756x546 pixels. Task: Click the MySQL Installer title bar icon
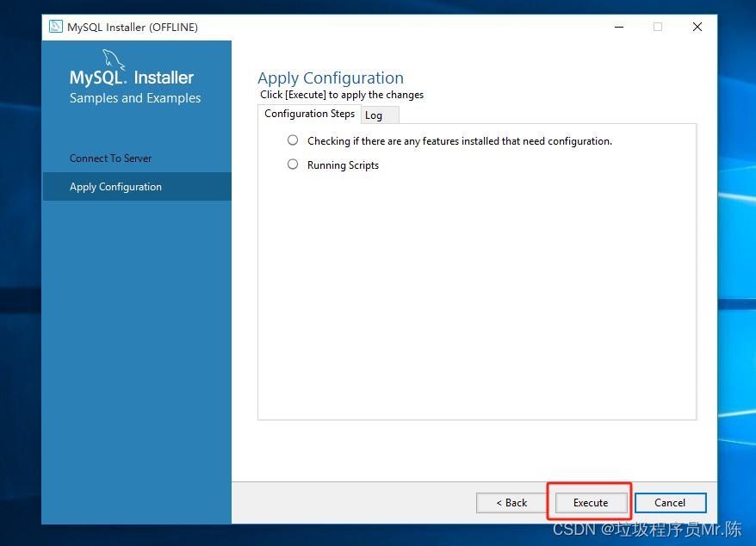click(56, 27)
